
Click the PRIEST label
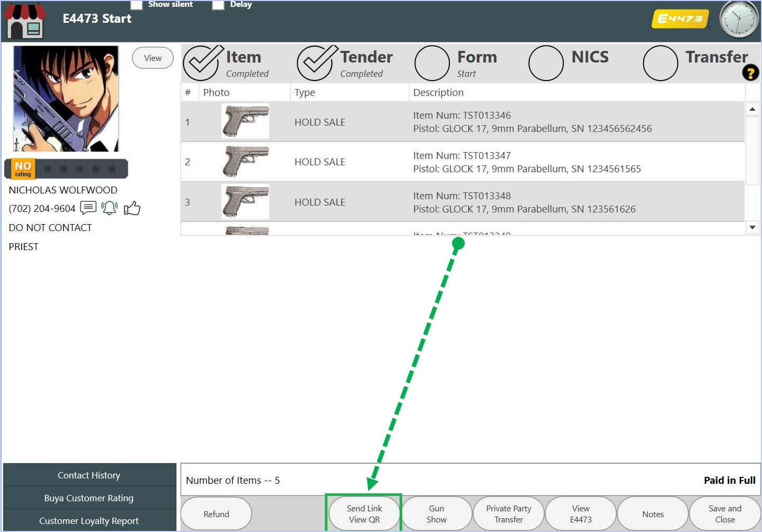pos(23,246)
